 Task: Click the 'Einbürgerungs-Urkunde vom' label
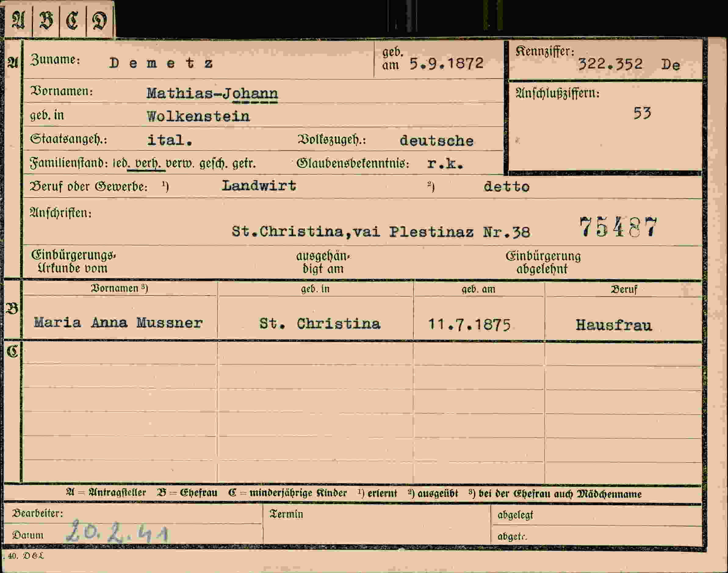[x=74, y=262]
